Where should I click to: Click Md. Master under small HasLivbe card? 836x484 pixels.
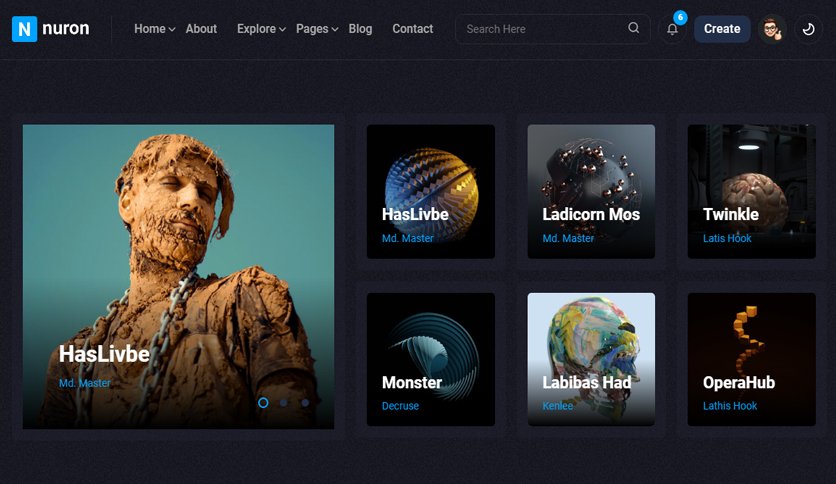point(408,238)
